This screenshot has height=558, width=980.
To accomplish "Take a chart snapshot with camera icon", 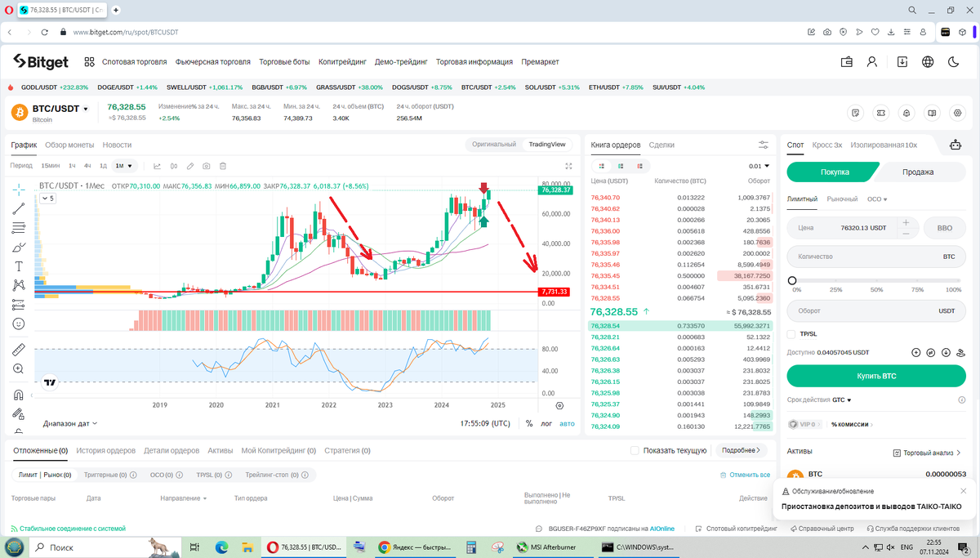I will click(207, 166).
